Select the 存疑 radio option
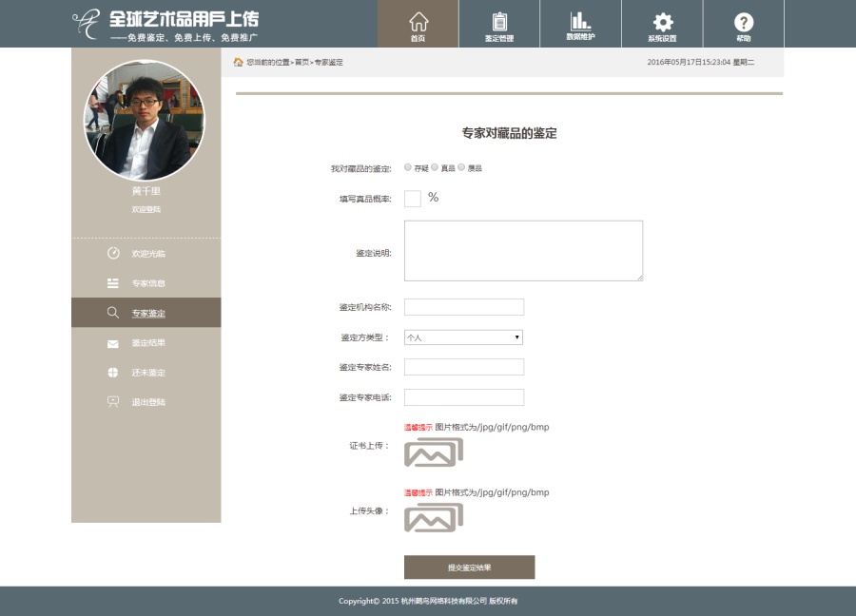 click(407, 166)
